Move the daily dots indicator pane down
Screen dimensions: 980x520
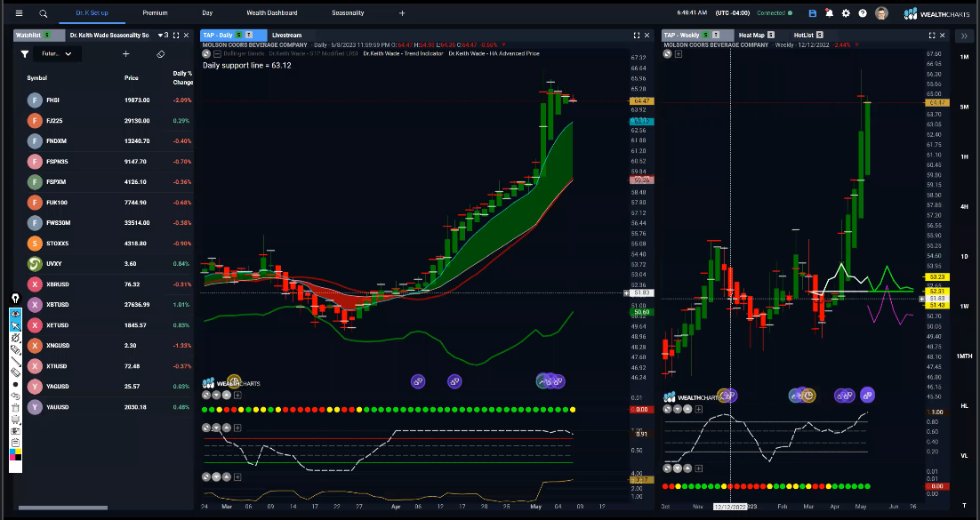click(x=216, y=395)
